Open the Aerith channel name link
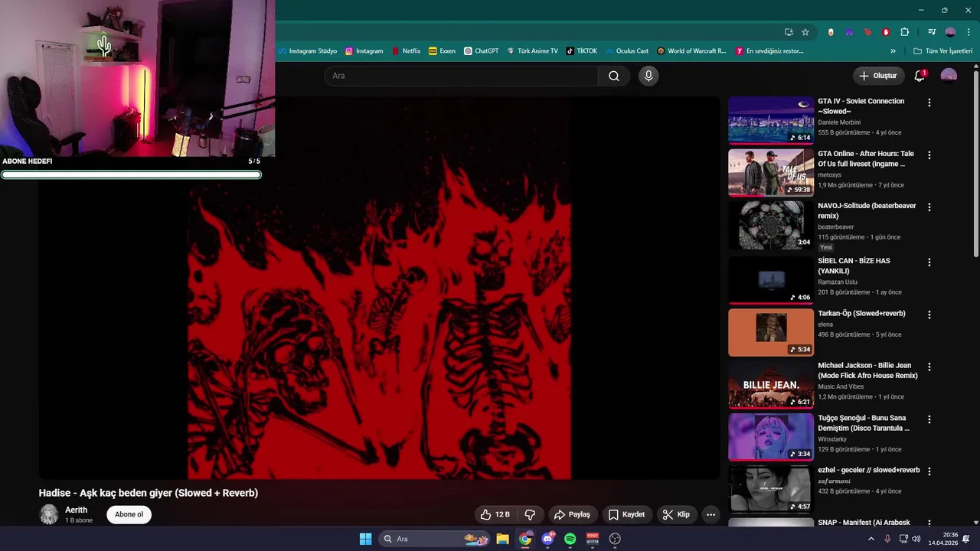The width and height of the screenshot is (980, 551). pyautogui.click(x=76, y=510)
